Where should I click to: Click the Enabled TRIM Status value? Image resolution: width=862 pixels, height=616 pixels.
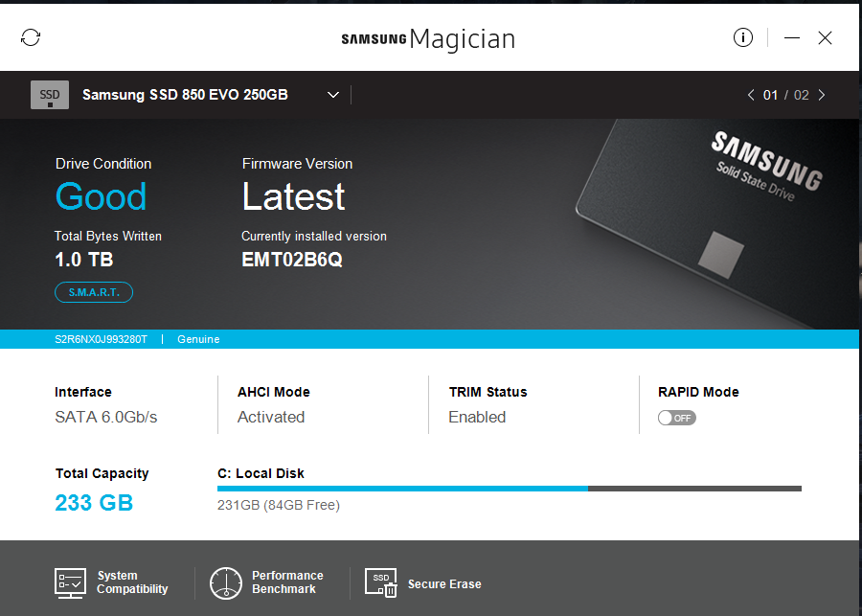pos(477,418)
